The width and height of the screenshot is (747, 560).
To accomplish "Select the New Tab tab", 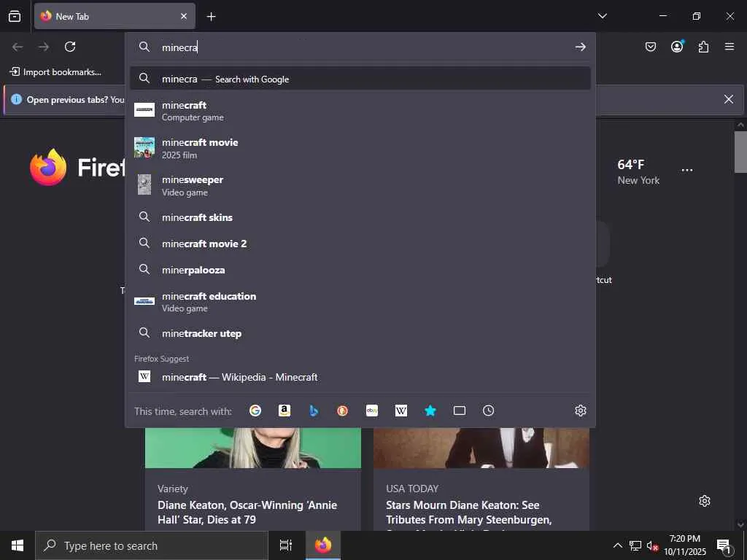I will 115,16.
